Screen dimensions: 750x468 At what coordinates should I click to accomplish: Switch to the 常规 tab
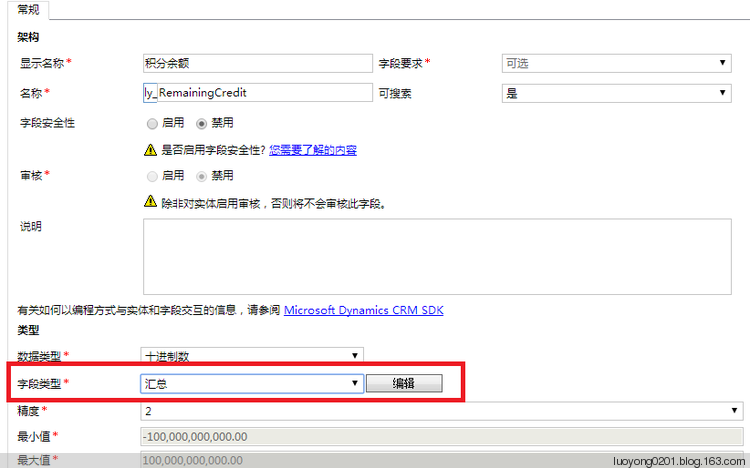click(28, 10)
